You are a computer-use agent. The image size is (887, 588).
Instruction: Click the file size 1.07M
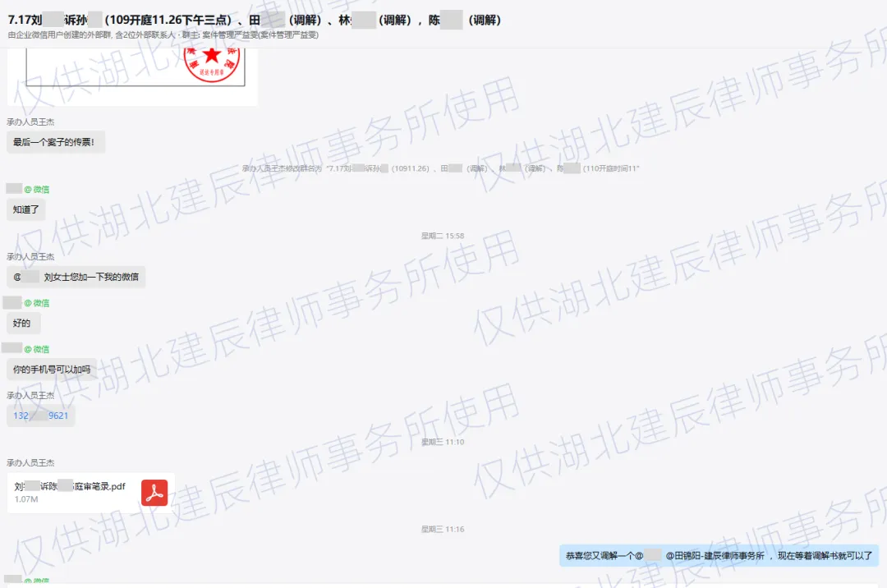(26, 499)
